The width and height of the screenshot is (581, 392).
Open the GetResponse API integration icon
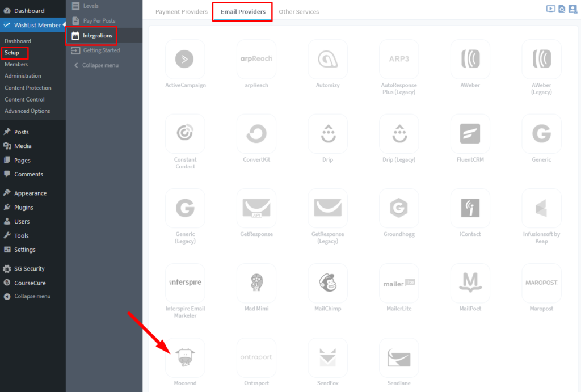pyautogui.click(x=256, y=208)
